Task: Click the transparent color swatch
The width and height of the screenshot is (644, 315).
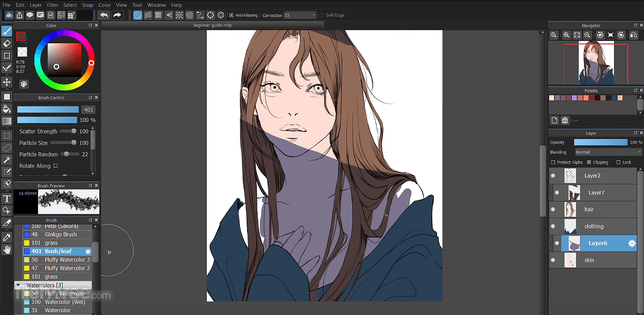Action: [x=22, y=52]
